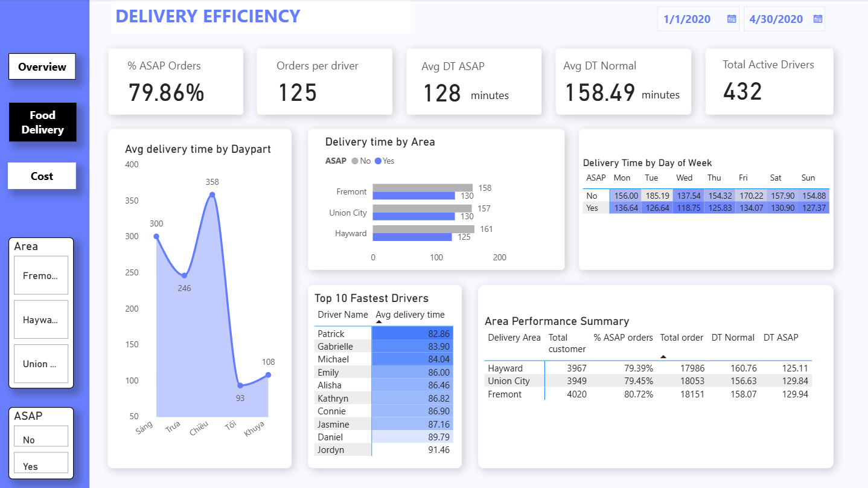
Task: Click sort arrow under Avg delivery time
Action: point(379,323)
